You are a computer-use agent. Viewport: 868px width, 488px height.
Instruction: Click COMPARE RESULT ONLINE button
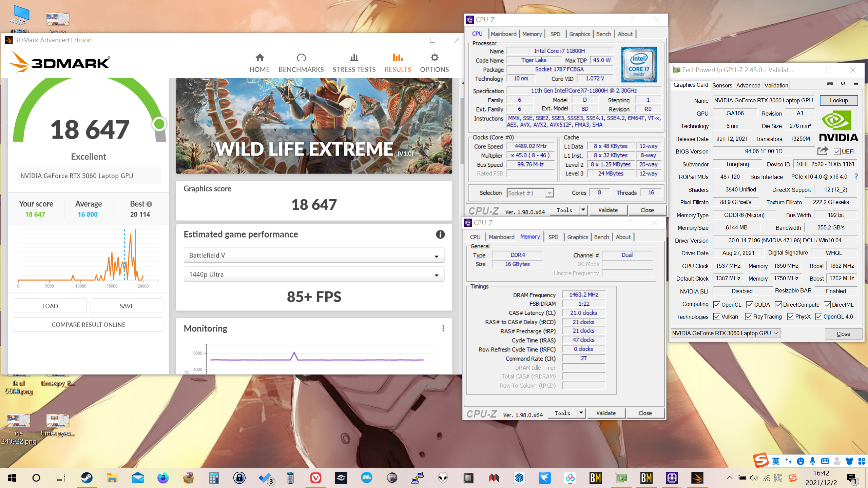pyautogui.click(x=89, y=325)
